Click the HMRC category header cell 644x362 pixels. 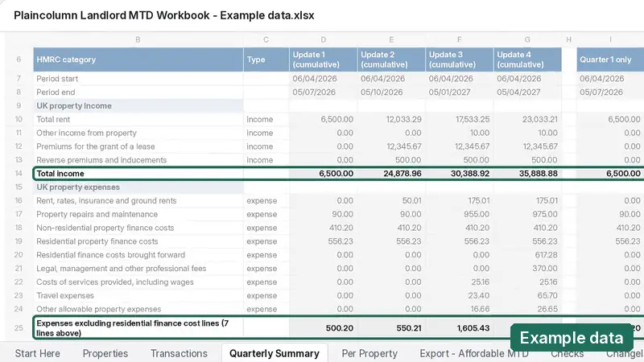pyautogui.click(x=138, y=60)
